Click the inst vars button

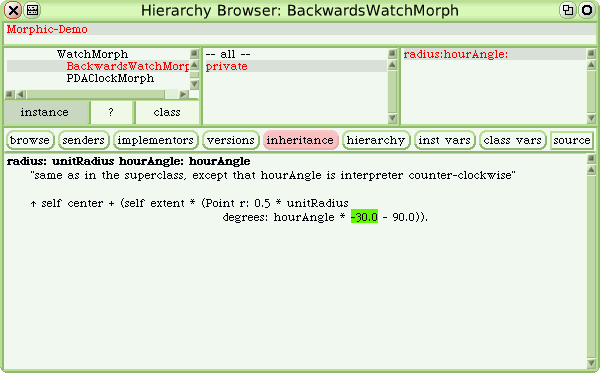(x=444, y=140)
